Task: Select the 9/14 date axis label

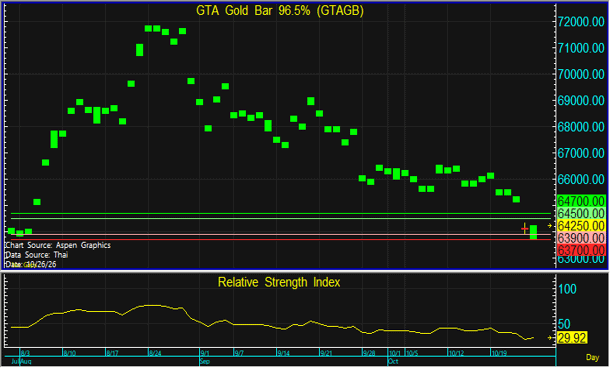Action: (283, 353)
